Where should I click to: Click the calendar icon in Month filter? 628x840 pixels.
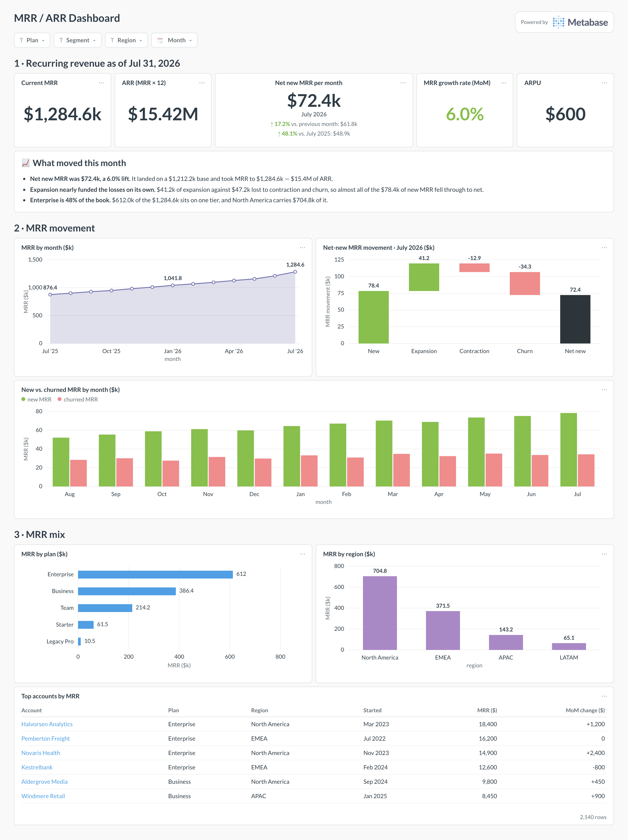(160, 40)
